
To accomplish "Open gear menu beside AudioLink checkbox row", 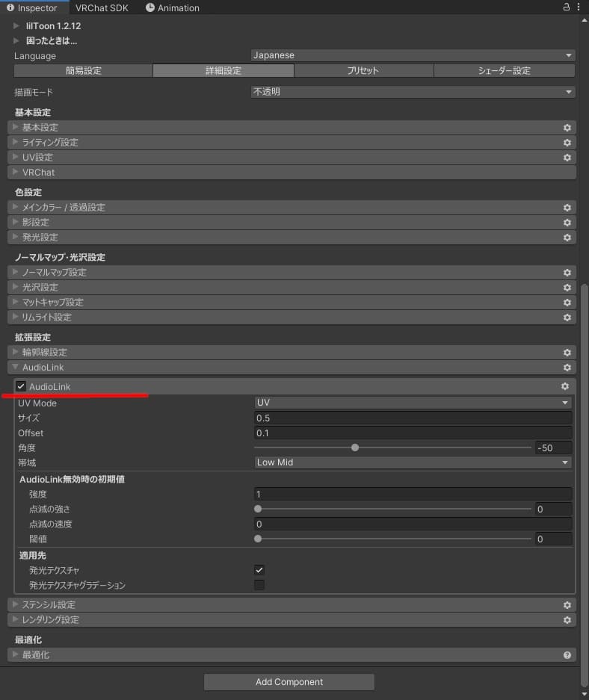I will (565, 386).
